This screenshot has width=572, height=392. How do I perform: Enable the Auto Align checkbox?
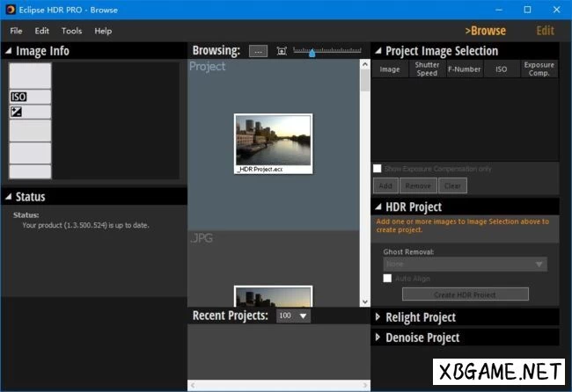(x=387, y=279)
